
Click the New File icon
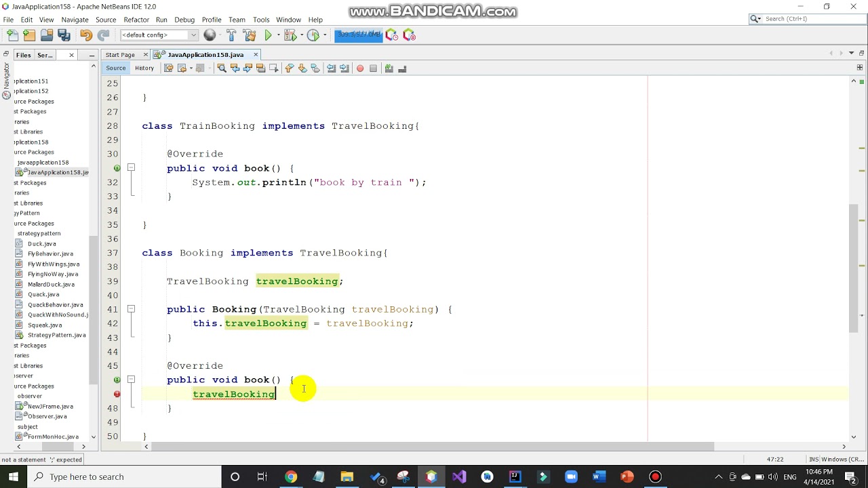[12, 35]
